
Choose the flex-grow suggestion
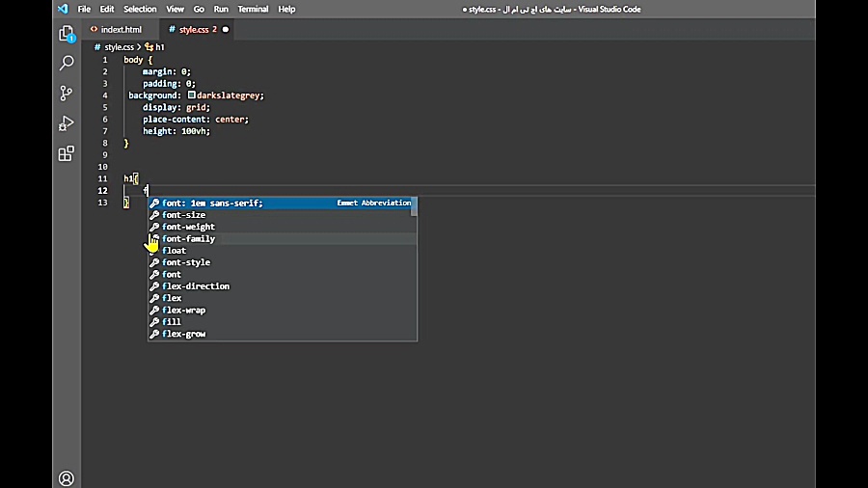283,334
